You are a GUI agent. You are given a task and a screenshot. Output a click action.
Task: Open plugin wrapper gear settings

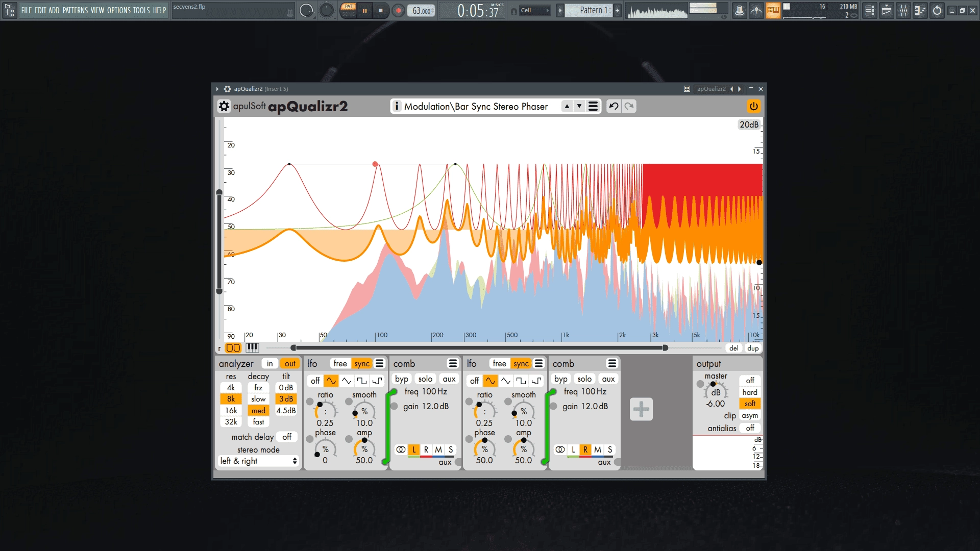pyautogui.click(x=228, y=89)
